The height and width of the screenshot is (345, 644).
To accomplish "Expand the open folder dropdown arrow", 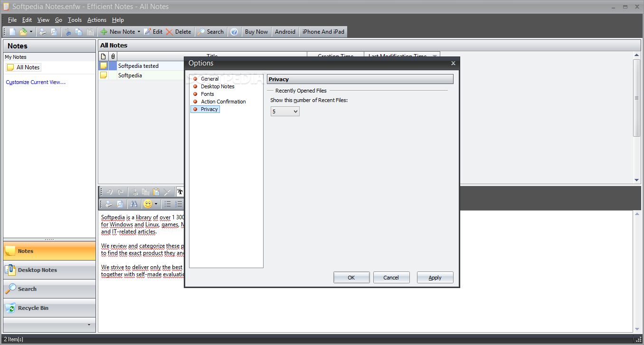I will click(x=31, y=32).
